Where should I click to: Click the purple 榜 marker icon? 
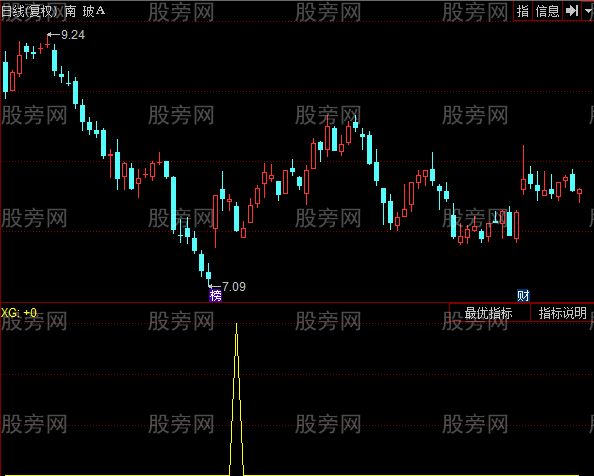click(216, 295)
